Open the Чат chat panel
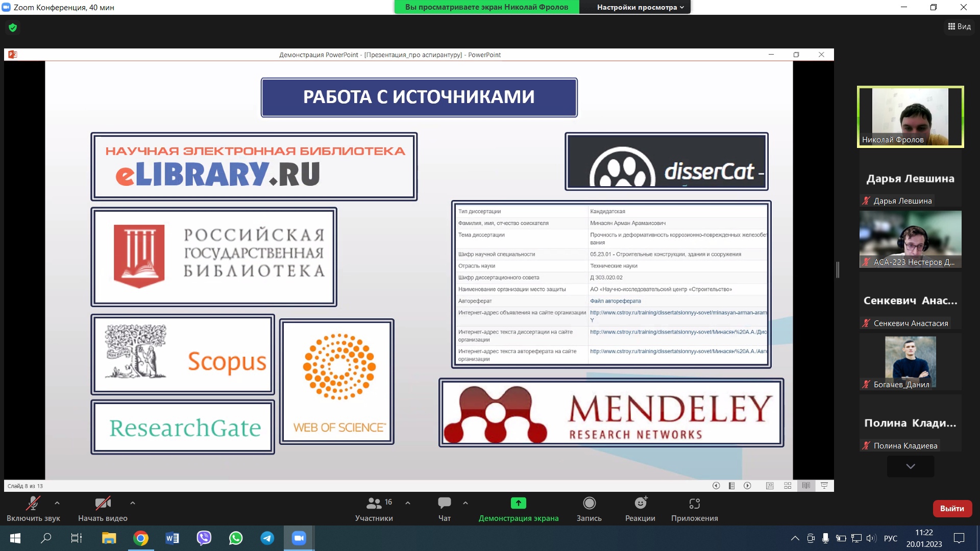This screenshot has height=551, width=980. coord(445,509)
